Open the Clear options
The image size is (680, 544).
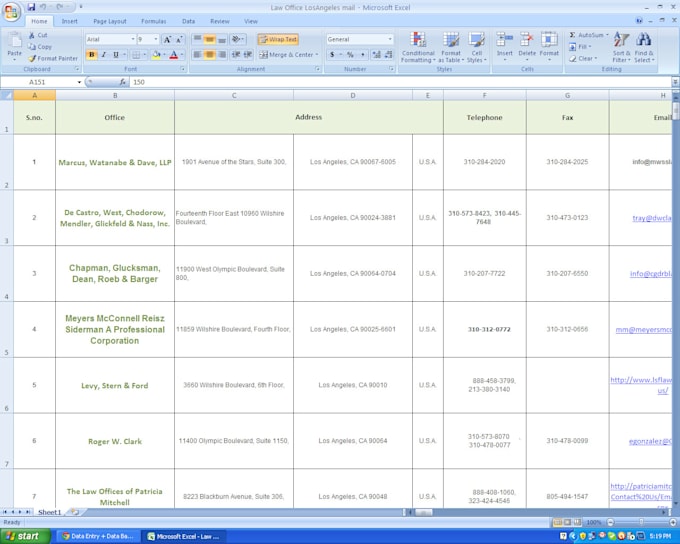tap(583, 58)
